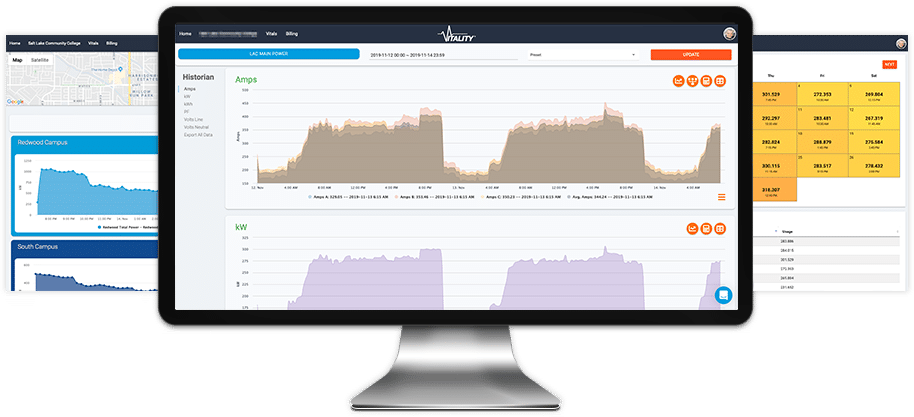The width and height of the screenshot is (914, 417).
Task: Expand the Preset dropdown
Action: (x=582, y=54)
